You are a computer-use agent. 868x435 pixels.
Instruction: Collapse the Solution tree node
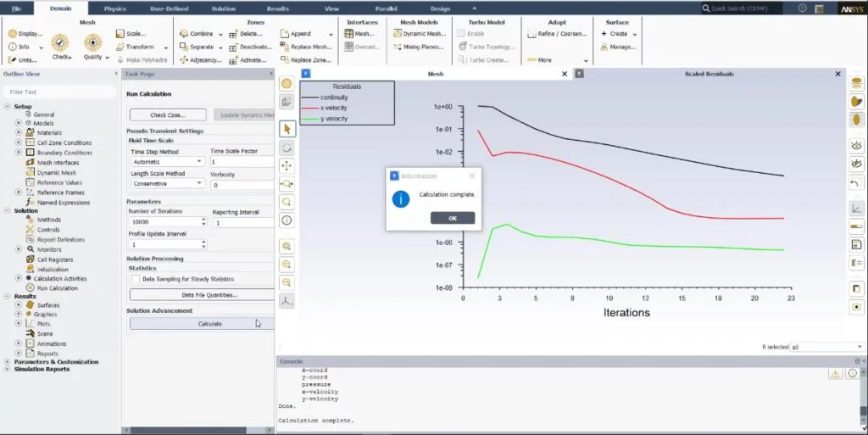[x=7, y=210]
